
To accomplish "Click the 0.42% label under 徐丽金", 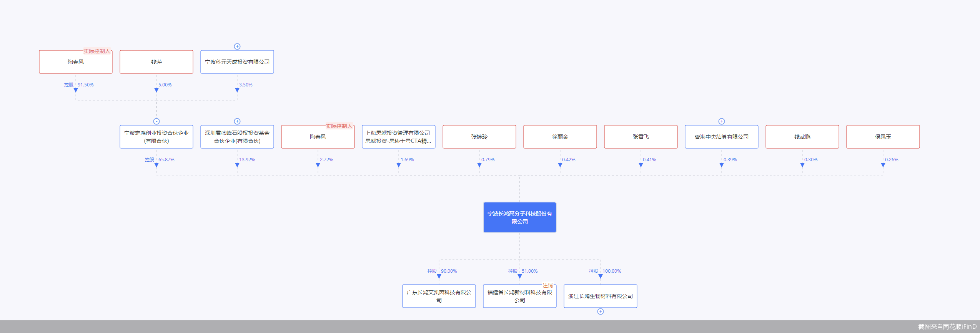I will tap(569, 160).
